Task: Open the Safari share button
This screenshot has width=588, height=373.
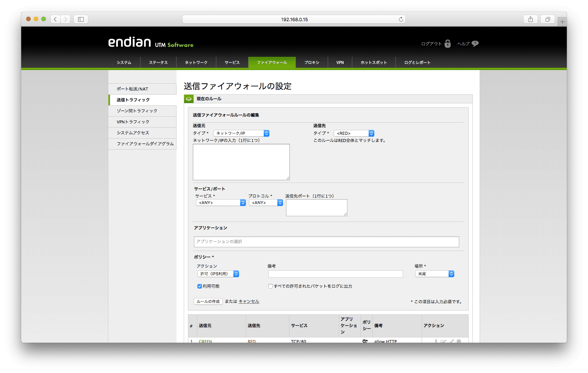Action: coord(530,19)
